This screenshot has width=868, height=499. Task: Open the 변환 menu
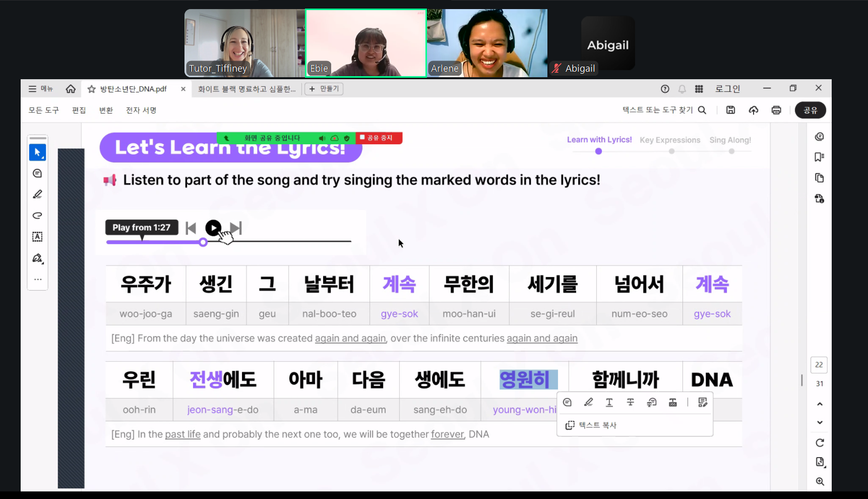pos(106,110)
